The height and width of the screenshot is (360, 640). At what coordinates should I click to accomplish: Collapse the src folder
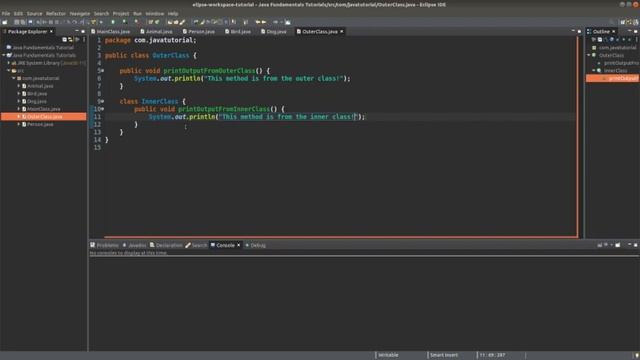click(9, 71)
